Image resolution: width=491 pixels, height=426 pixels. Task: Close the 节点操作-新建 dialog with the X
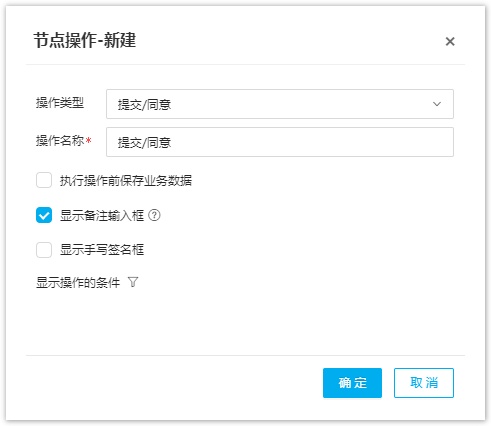[450, 41]
